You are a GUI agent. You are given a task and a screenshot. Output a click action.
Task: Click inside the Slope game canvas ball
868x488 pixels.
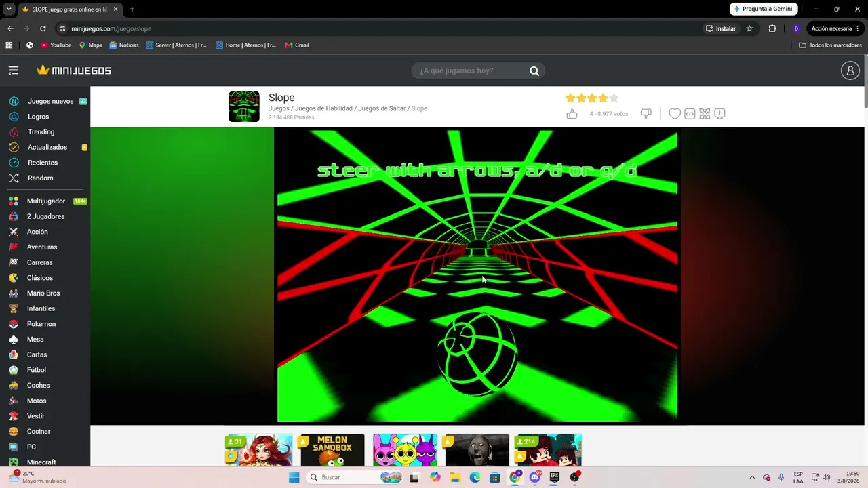[477, 354]
